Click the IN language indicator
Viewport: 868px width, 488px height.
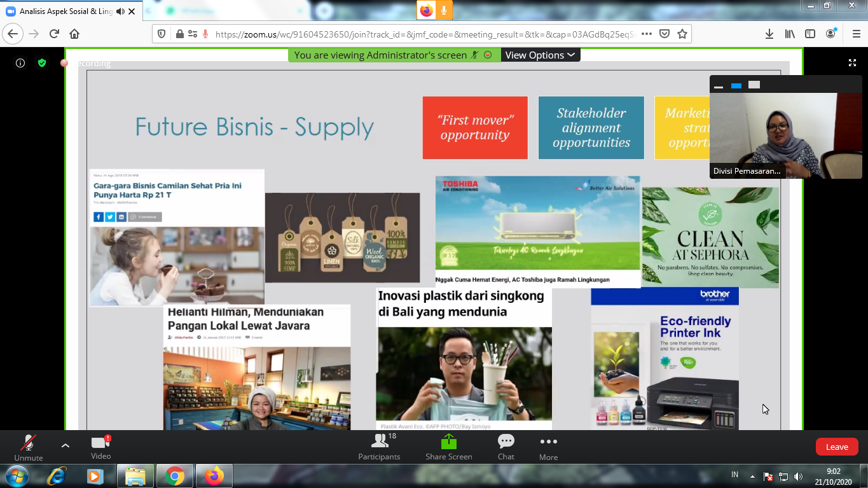(x=735, y=475)
